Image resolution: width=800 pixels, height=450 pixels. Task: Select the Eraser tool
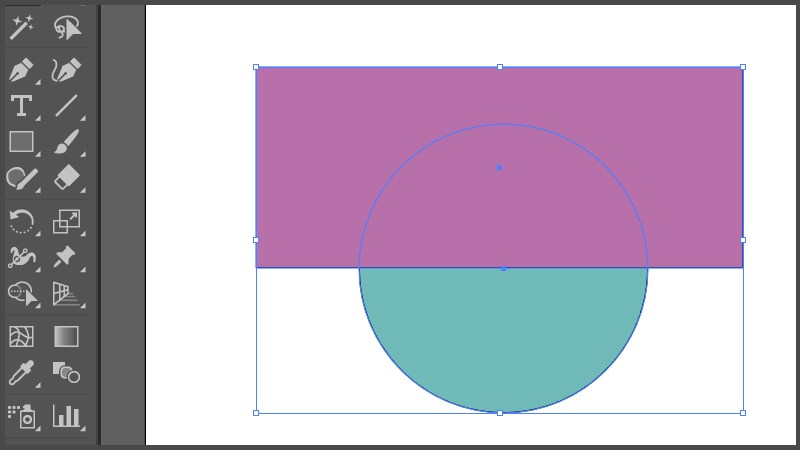[x=66, y=178]
